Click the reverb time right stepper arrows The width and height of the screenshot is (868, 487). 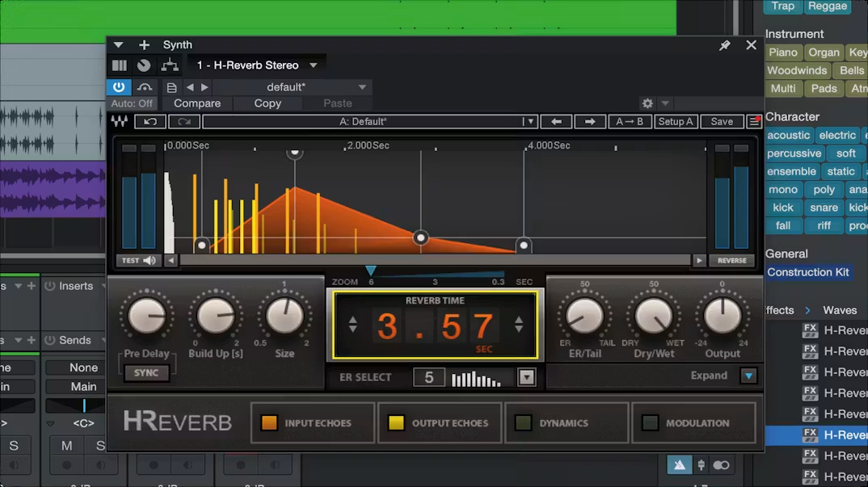519,325
